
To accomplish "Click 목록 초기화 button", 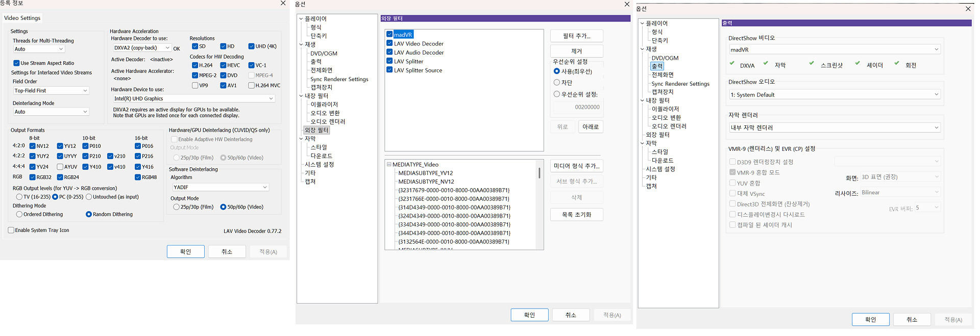I will click(577, 215).
